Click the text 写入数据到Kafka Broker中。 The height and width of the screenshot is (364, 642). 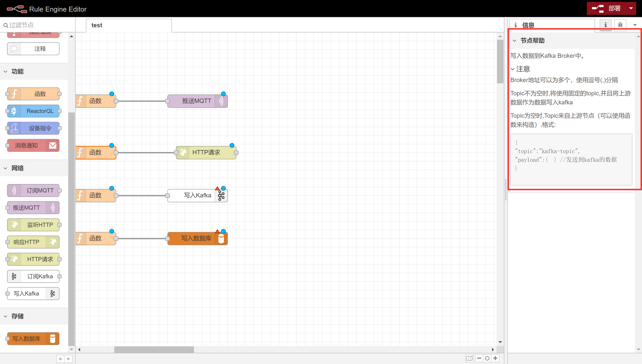point(547,56)
